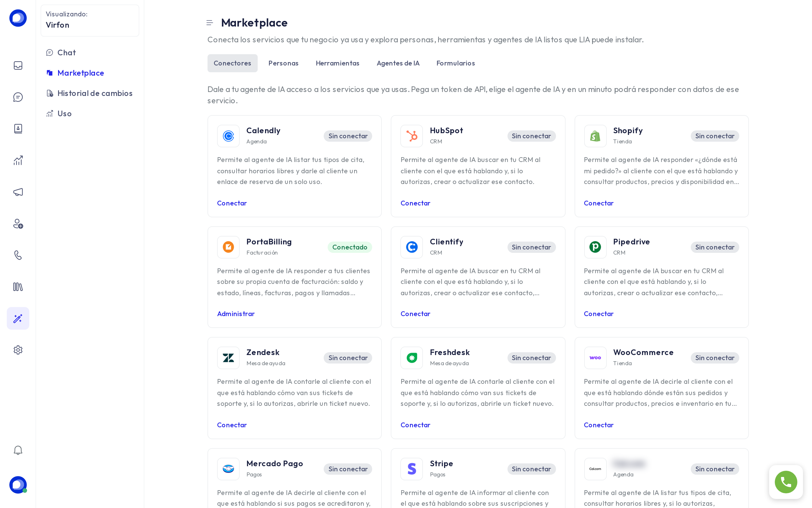Click the app logo at top left
The image size is (812, 508).
[18, 18]
